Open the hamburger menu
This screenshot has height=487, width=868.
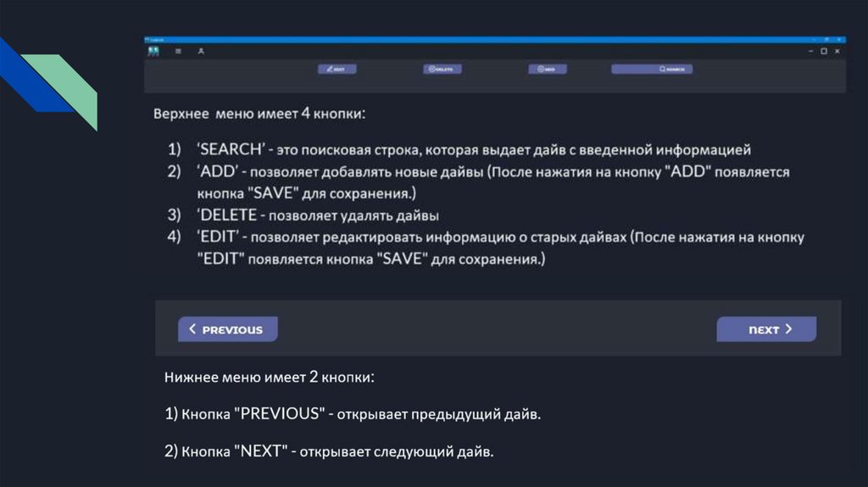[x=179, y=51]
